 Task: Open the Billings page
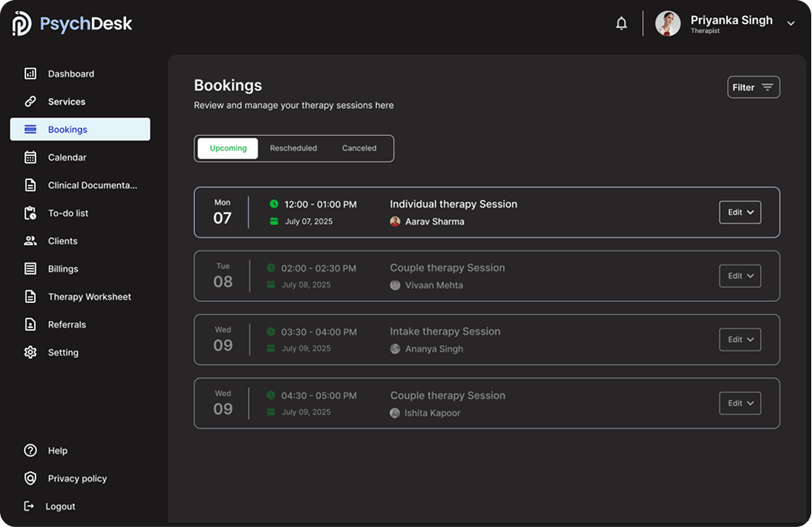(62, 268)
